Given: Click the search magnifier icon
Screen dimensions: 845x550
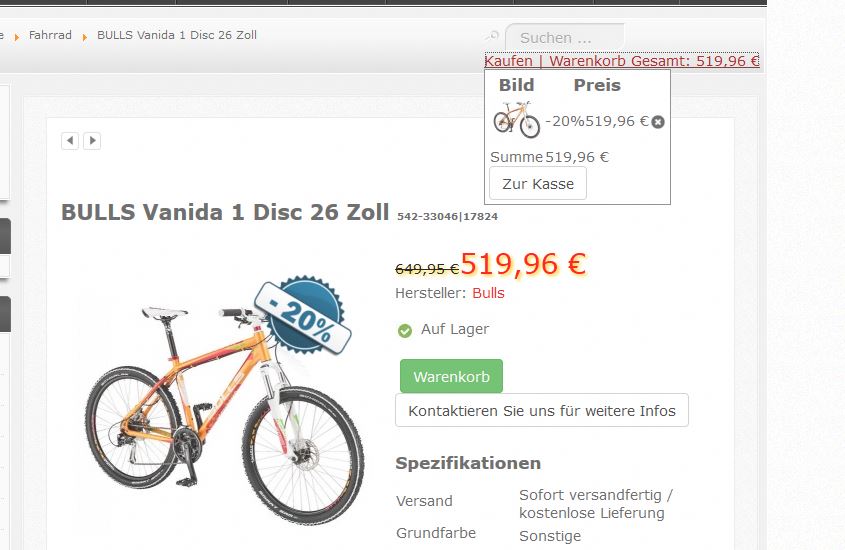Looking at the screenshot, I should 492,37.
